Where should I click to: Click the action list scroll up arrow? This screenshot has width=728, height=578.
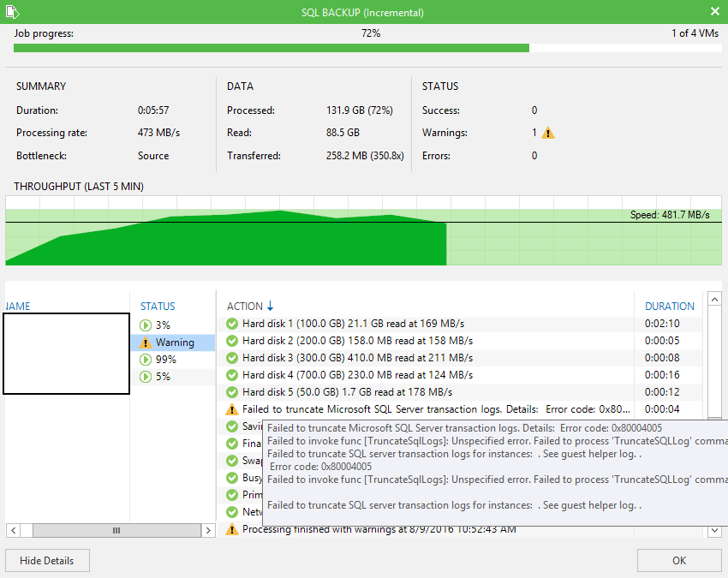point(714,299)
